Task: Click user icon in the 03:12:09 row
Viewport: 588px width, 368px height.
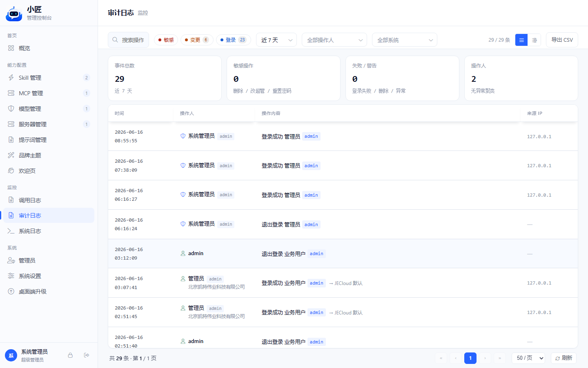Action: coord(183,254)
